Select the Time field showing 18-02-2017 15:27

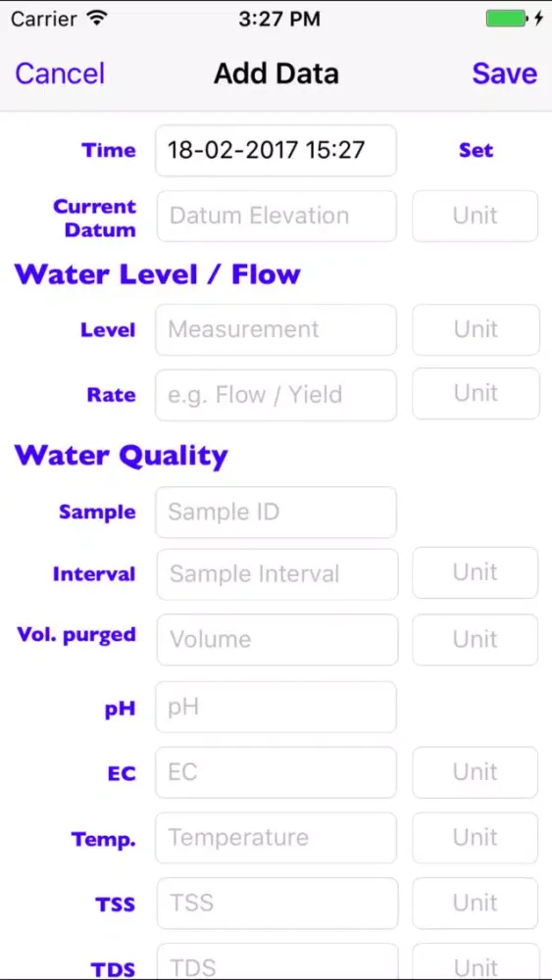(276, 150)
